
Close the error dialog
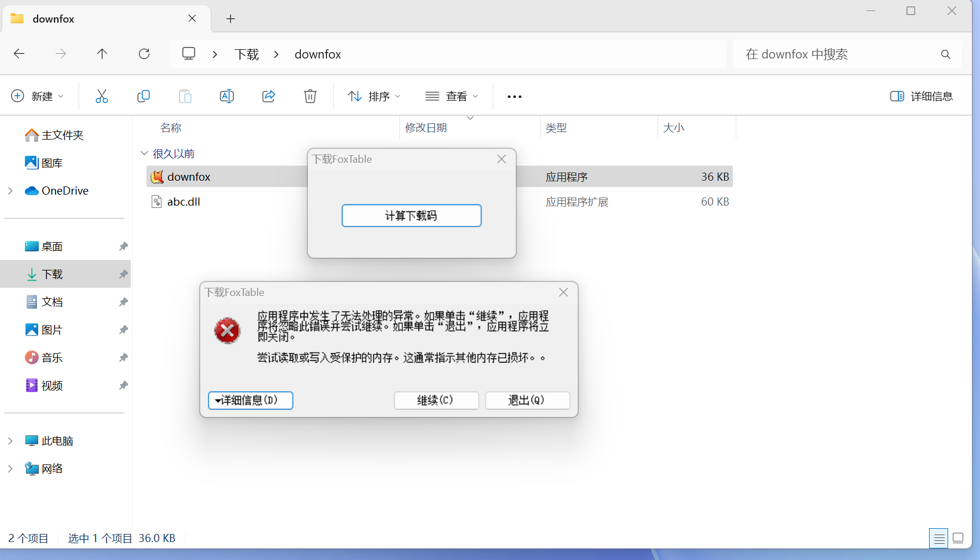tap(563, 292)
